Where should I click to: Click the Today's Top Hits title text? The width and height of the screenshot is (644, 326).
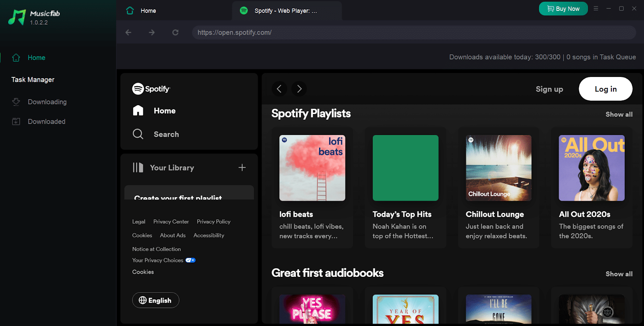tap(402, 214)
